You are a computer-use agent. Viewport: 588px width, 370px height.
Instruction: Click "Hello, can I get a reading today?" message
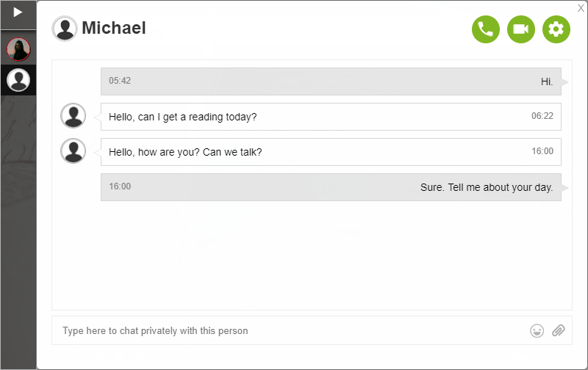[x=331, y=117]
